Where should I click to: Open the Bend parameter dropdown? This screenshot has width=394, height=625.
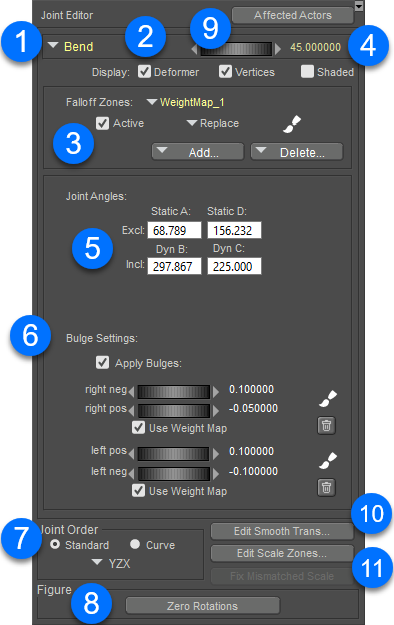tap(71, 47)
